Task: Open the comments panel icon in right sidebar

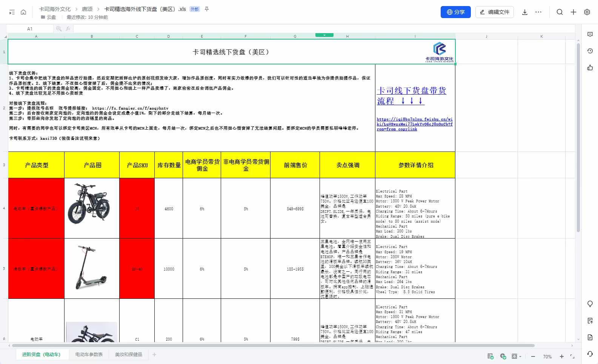Action: pyautogui.click(x=590, y=34)
